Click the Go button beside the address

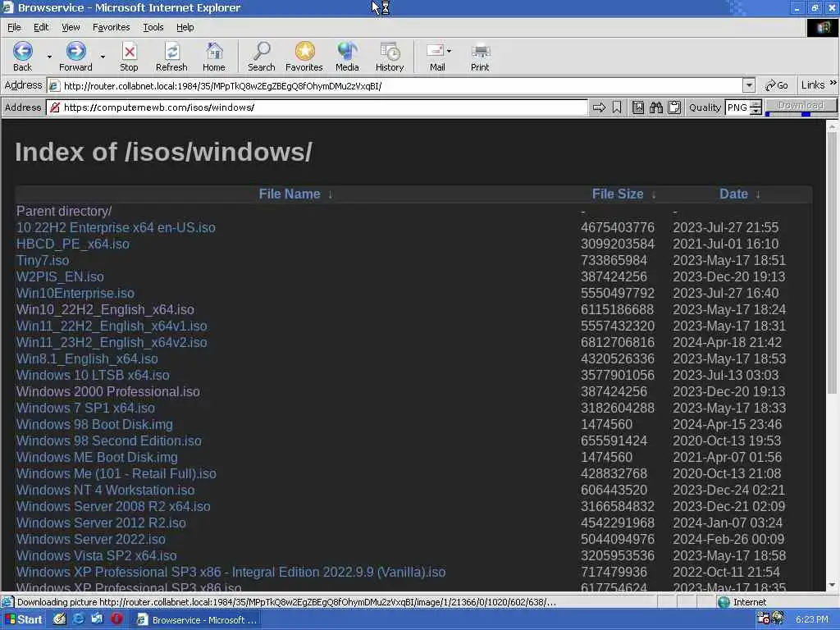[x=777, y=85]
